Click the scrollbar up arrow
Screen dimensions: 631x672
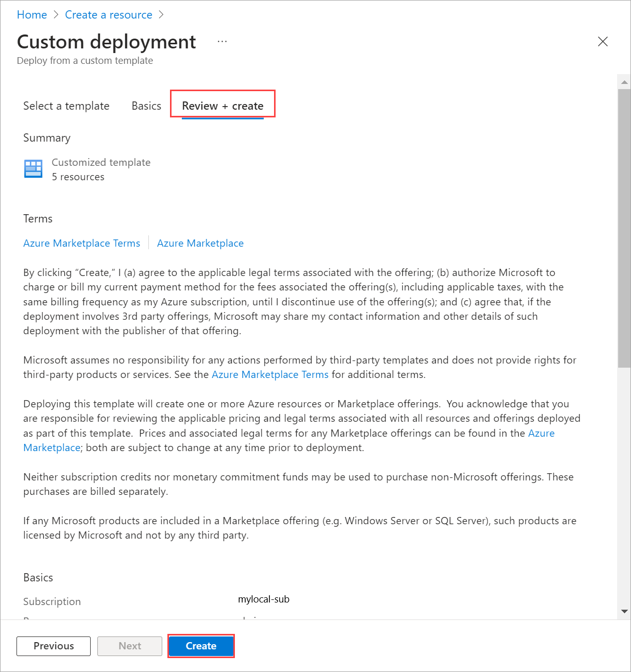(x=624, y=81)
